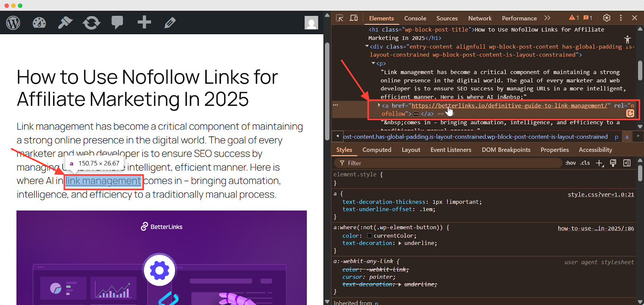Screen dimensions: 644x305
Task: Expand the text-decoration underline shorthand triangle
Action: coord(400,243)
